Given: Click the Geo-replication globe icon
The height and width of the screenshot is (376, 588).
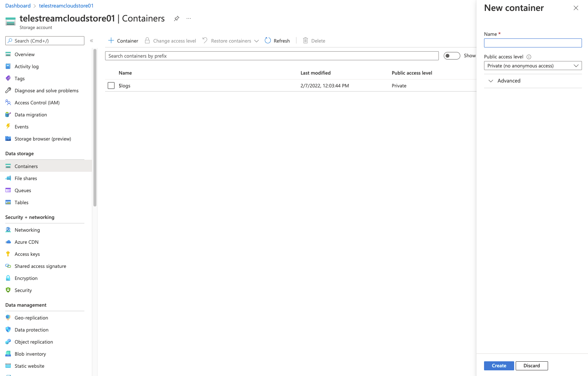Looking at the screenshot, I should (x=8, y=318).
